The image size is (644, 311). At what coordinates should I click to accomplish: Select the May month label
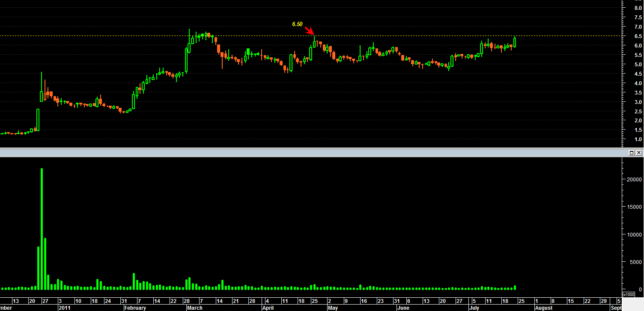tap(333, 308)
